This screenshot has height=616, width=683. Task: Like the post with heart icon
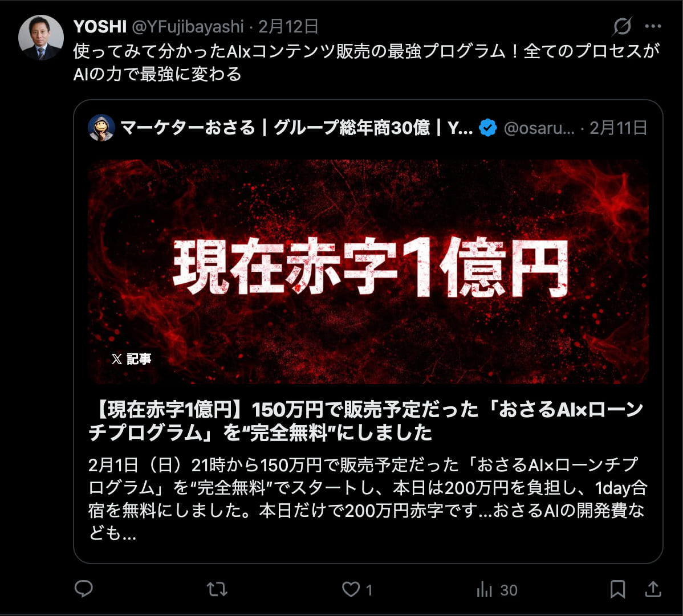point(351,589)
